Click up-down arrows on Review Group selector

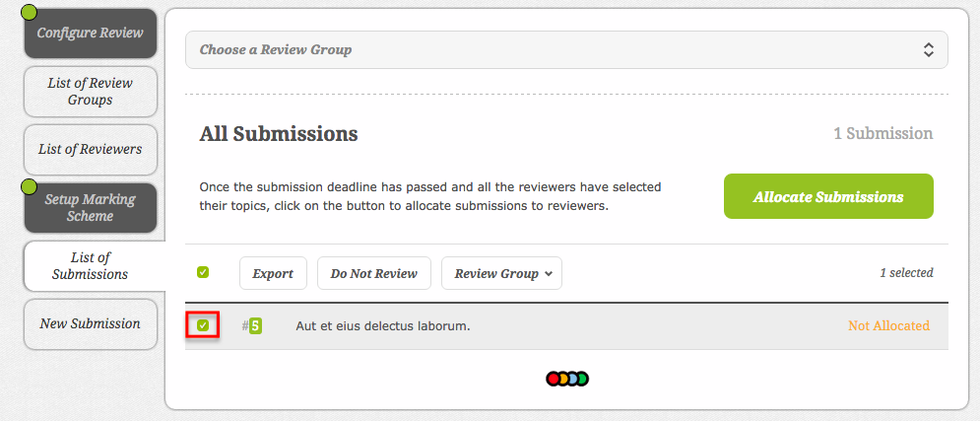point(929,50)
